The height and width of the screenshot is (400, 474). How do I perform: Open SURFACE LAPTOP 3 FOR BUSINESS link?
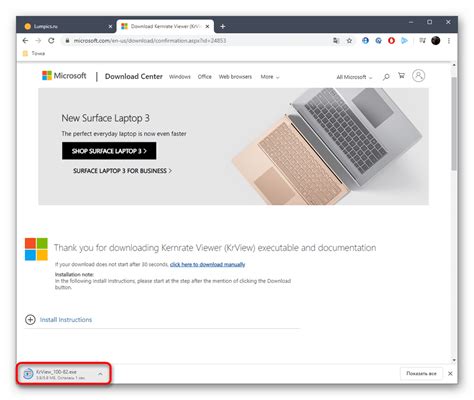(122, 171)
